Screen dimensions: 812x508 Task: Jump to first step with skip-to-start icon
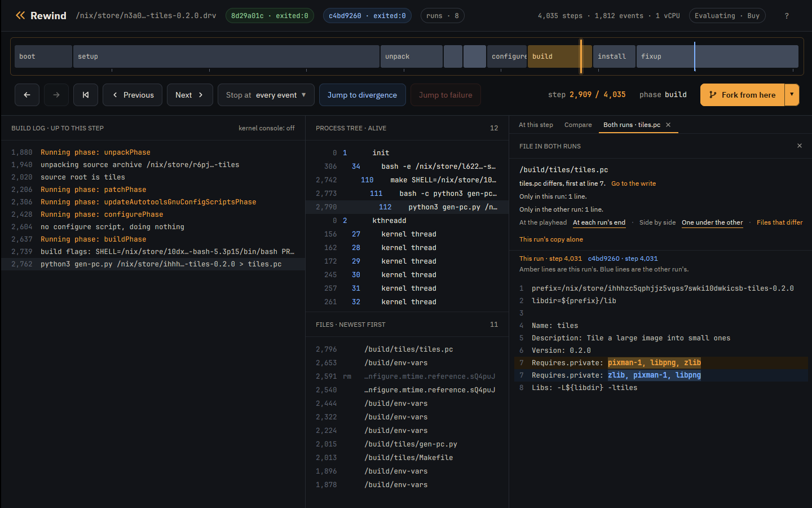[86, 95]
